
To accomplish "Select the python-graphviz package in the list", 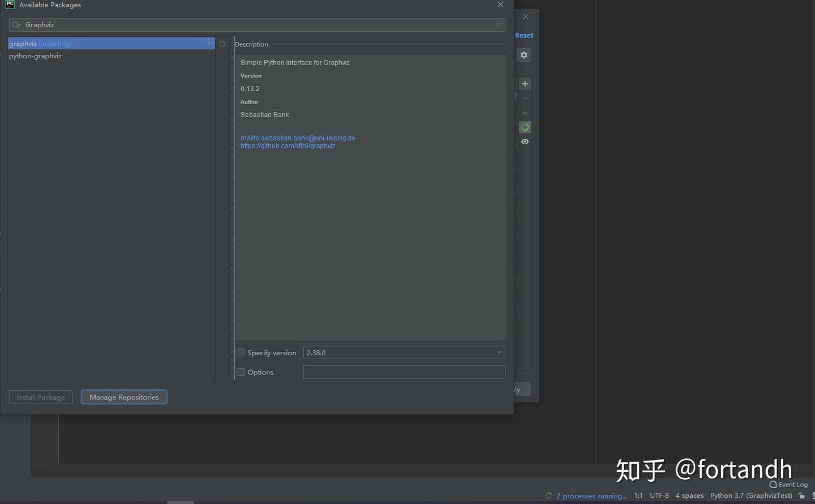I will [x=35, y=55].
